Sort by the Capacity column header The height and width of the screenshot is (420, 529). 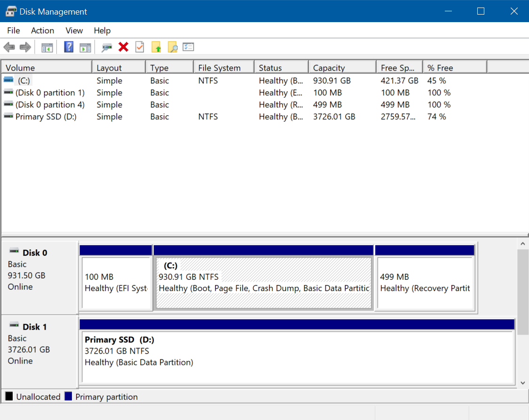342,67
